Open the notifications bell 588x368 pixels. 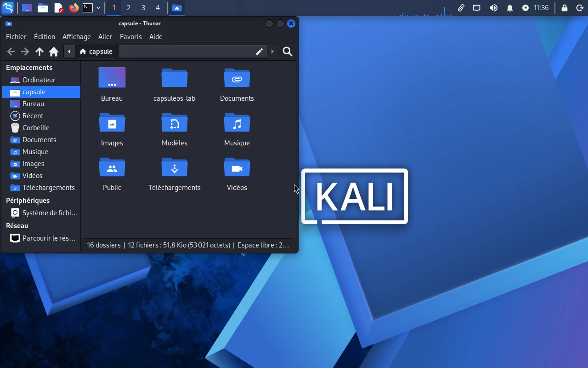510,8
